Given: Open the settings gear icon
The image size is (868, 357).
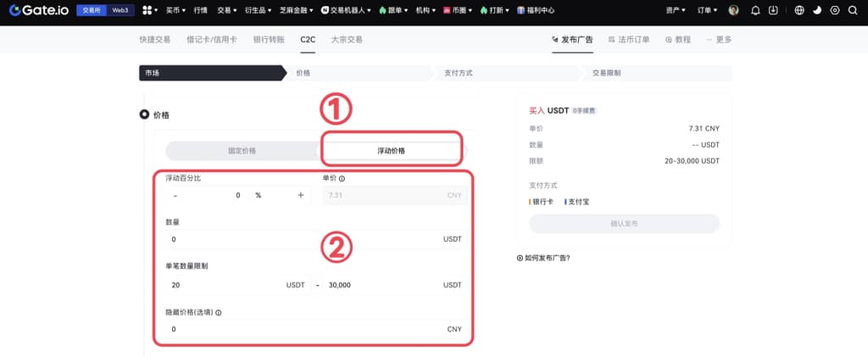Looking at the screenshot, I should click(x=835, y=10).
